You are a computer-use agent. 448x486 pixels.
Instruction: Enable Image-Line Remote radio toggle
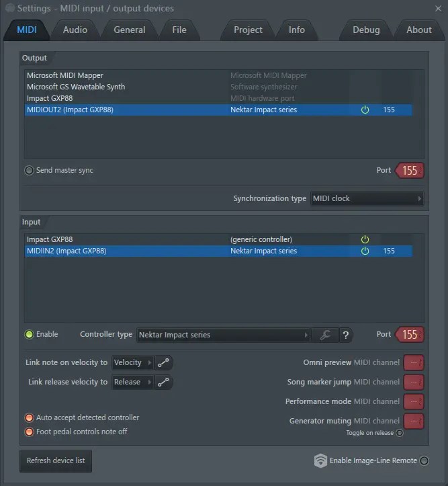424,461
